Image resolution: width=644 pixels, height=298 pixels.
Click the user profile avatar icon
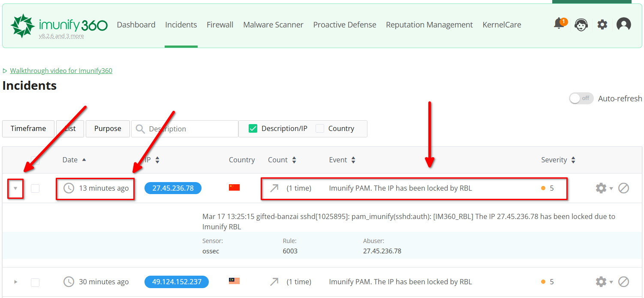tap(623, 24)
